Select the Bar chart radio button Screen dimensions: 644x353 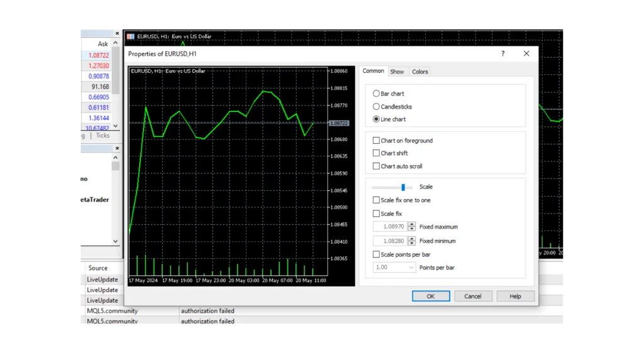(x=376, y=94)
